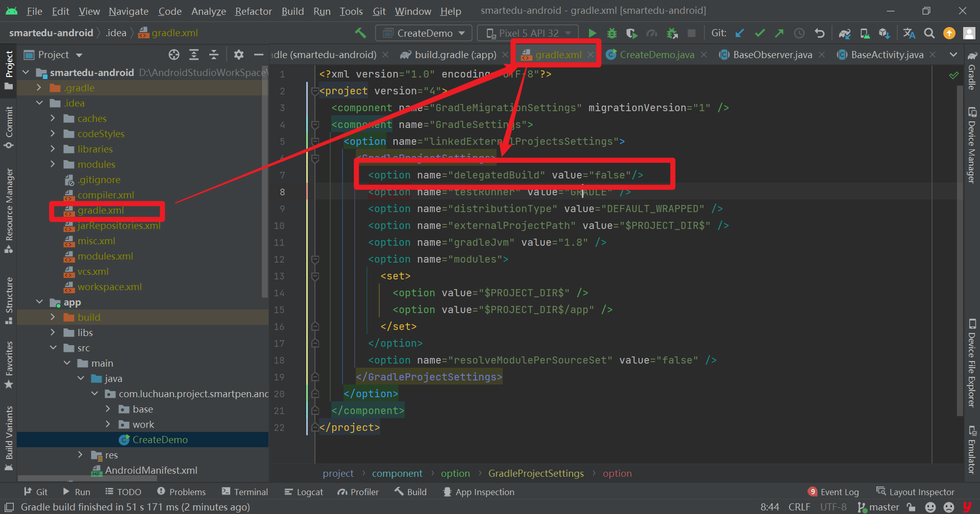
Task: Attach debugger to Android process icon
Action: (672, 33)
